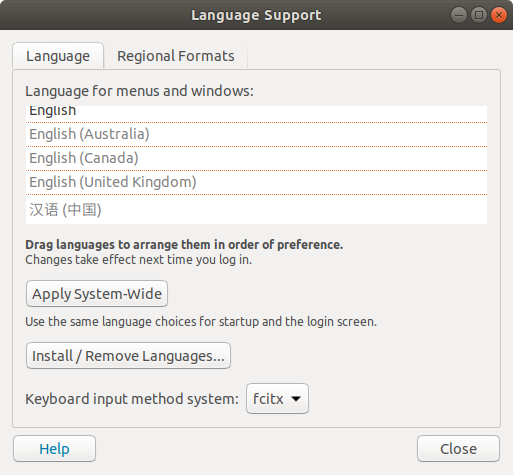The width and height of the screenshot is (513, 475).
Task: Select the Language tab
Action: (58, 56)
